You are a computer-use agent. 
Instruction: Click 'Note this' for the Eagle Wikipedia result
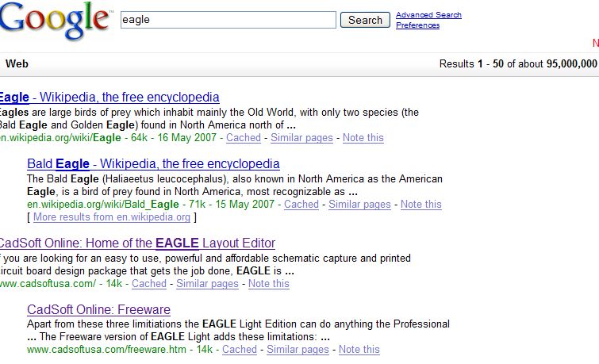point(363,138)
